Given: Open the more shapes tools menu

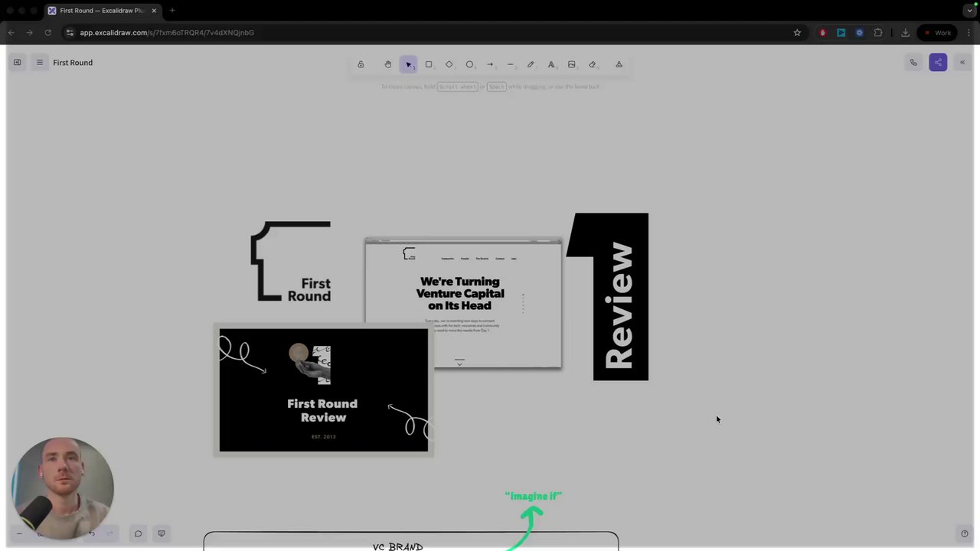Looking at the screenshot, I should [x=619, y=64].
